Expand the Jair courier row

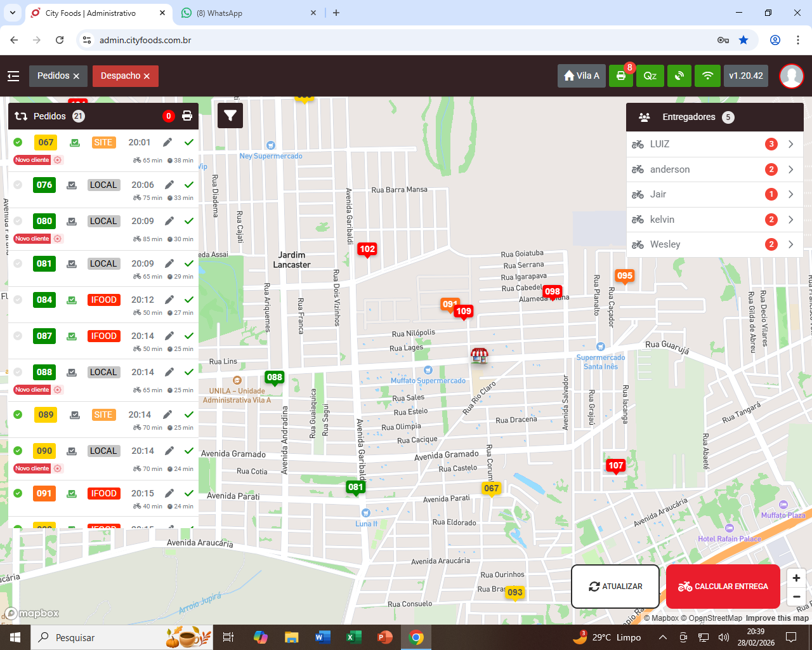click(x=791, y=194)
